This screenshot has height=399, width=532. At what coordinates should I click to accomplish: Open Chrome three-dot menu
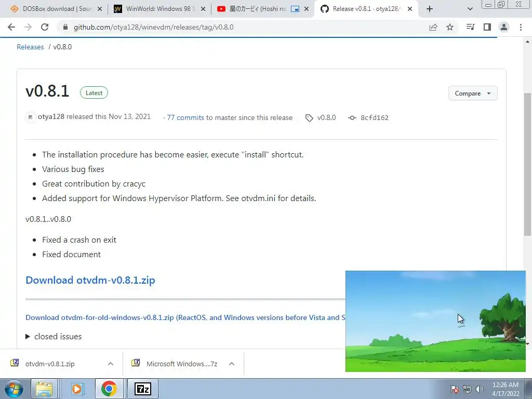pyautogui.click(x=521, y=27)
